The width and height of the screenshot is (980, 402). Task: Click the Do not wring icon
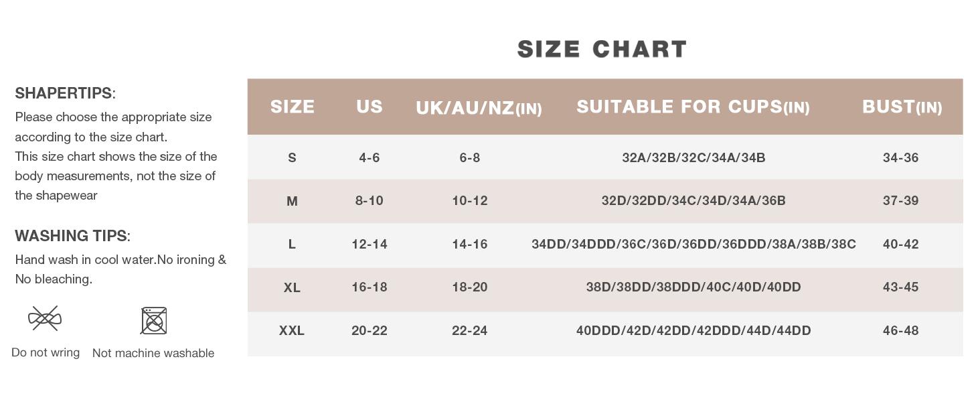pyautogui.click(x=45, y=318)
